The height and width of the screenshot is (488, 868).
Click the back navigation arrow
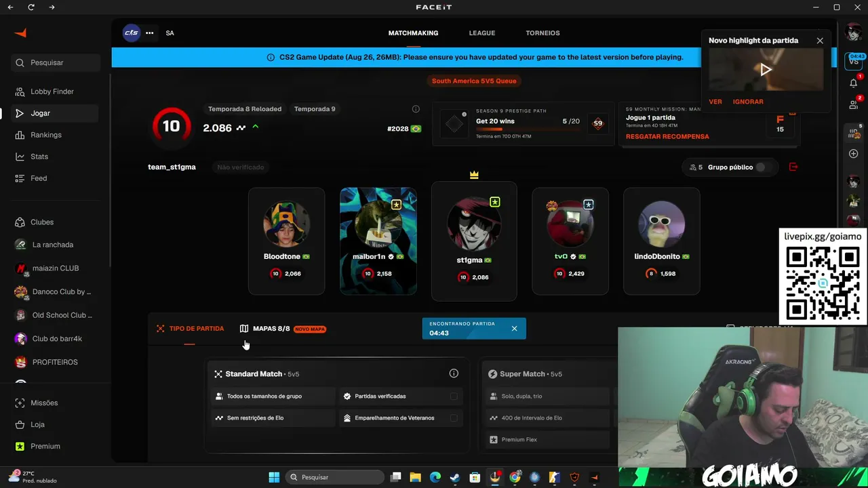[x=10, y=7]
